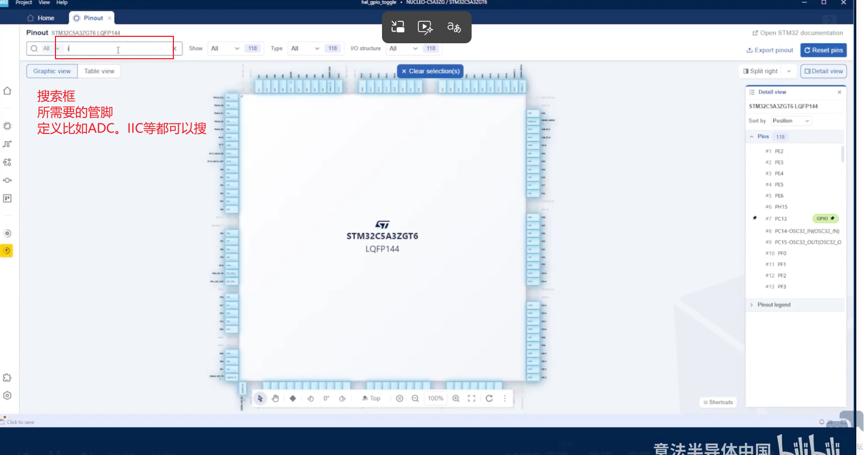Toggle the Detail view panel button
The width and height of the screenshot is (868, 455).
(x=824, y=71)
